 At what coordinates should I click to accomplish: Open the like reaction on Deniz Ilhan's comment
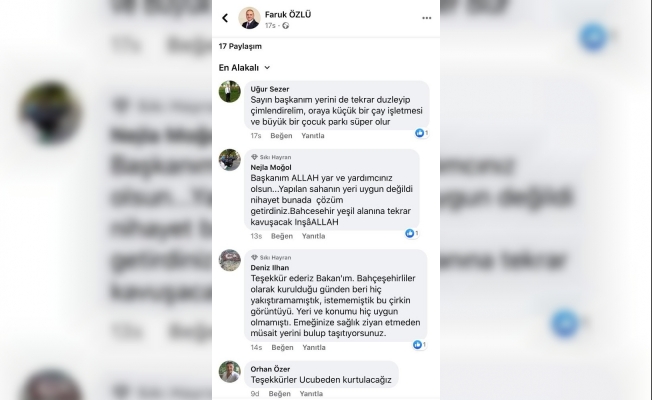pos(419,345)
